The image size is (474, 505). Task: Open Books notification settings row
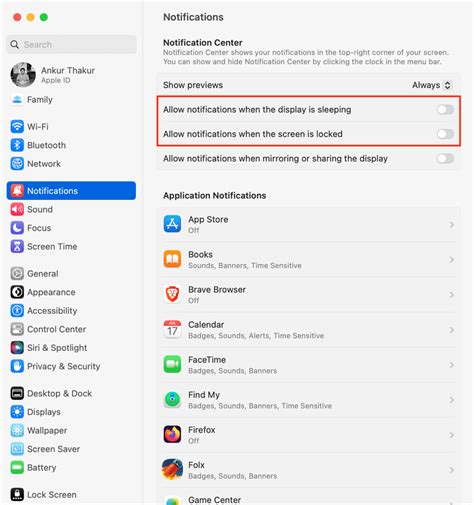pos(309,260)
